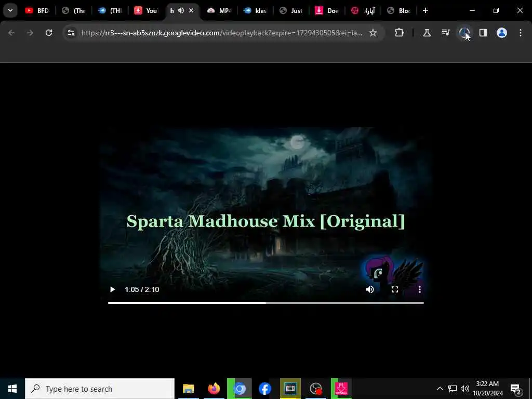Play the paused video
This screenshot has height=399, width=532.
click(112, 289)
